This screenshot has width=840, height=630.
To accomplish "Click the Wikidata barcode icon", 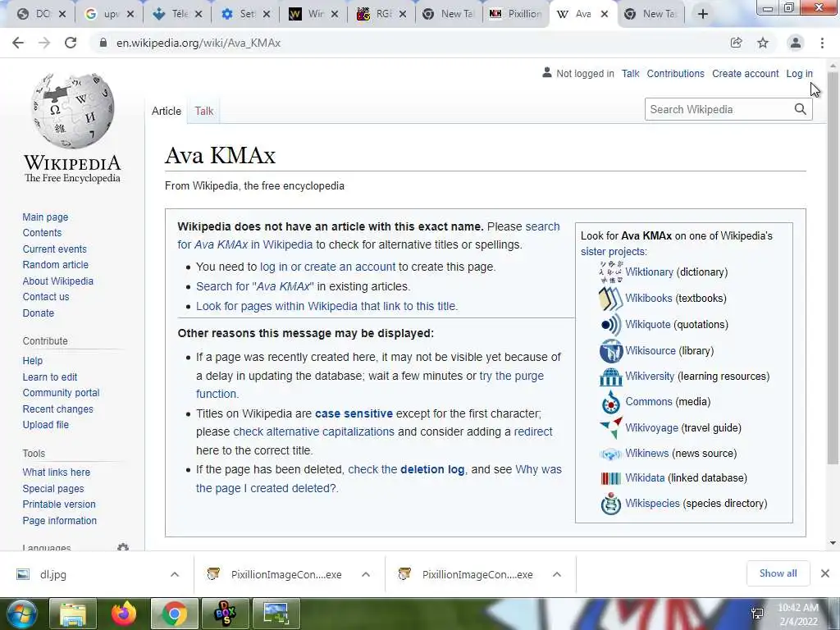I will coord(610,478).
